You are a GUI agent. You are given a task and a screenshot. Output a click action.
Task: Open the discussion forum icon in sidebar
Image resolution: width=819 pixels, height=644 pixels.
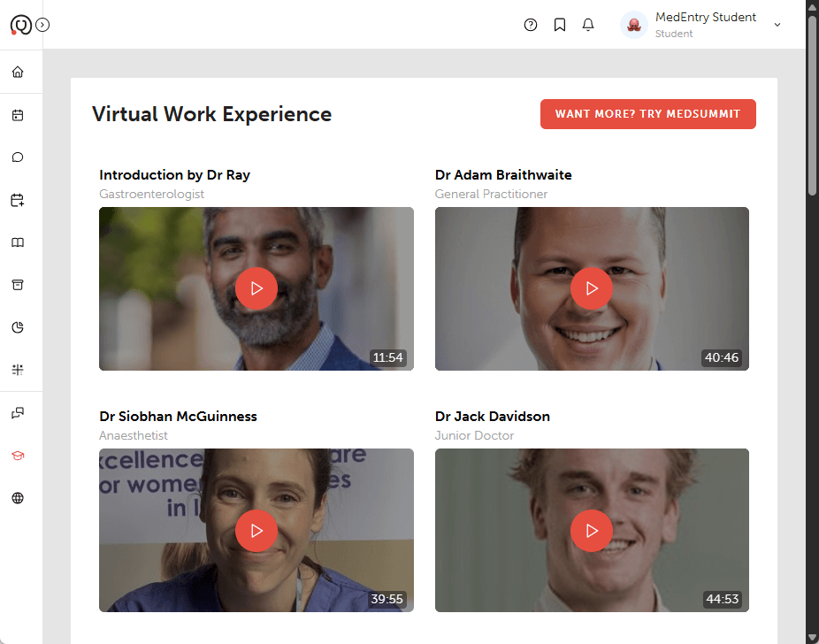(x=18, y=413)
